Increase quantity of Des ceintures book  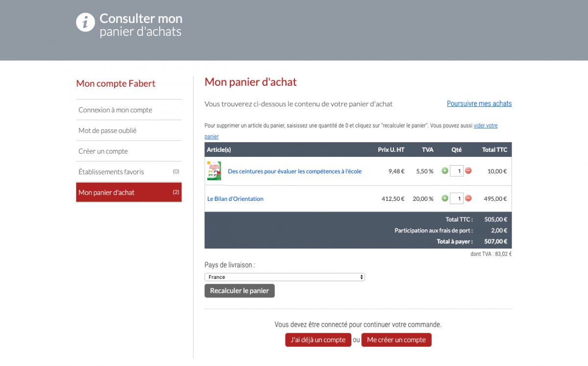pyautogui.click(x=445, y=171)
